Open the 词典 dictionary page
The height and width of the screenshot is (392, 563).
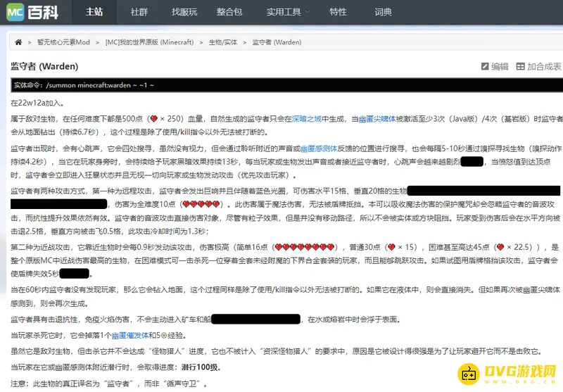[384, 12]
